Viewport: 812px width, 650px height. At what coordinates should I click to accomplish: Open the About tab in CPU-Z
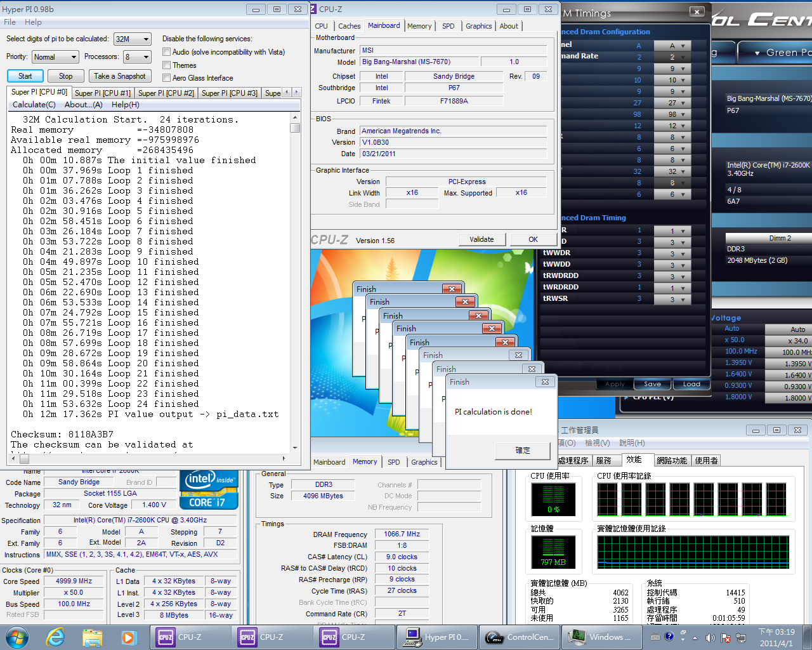509,26
